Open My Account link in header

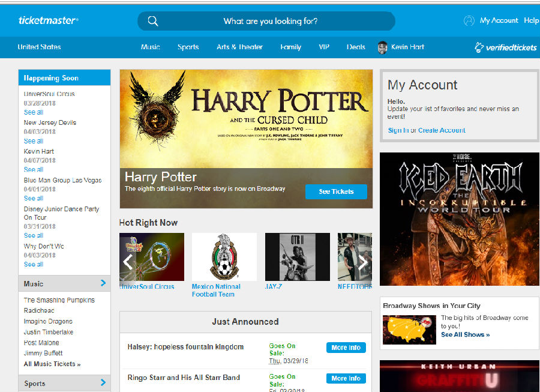click(499, 20)
